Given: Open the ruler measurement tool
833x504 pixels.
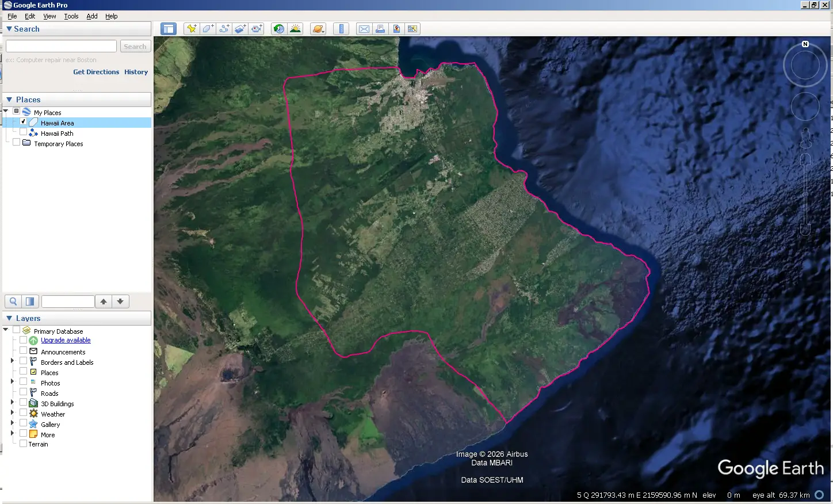Looking at the screenshot, I should coord(341,29).
